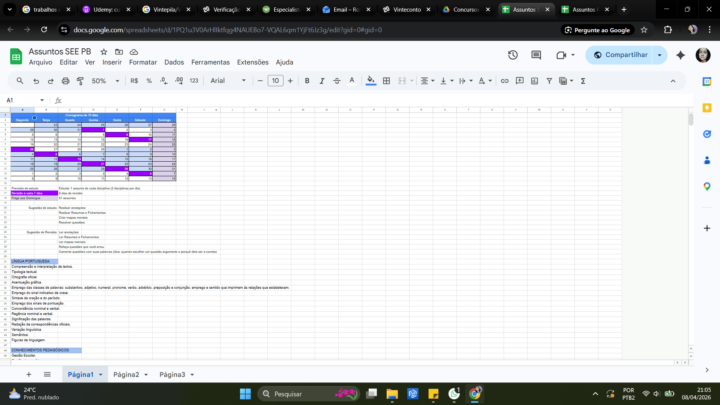Add a new sheet with plus button

click(28, 375)
